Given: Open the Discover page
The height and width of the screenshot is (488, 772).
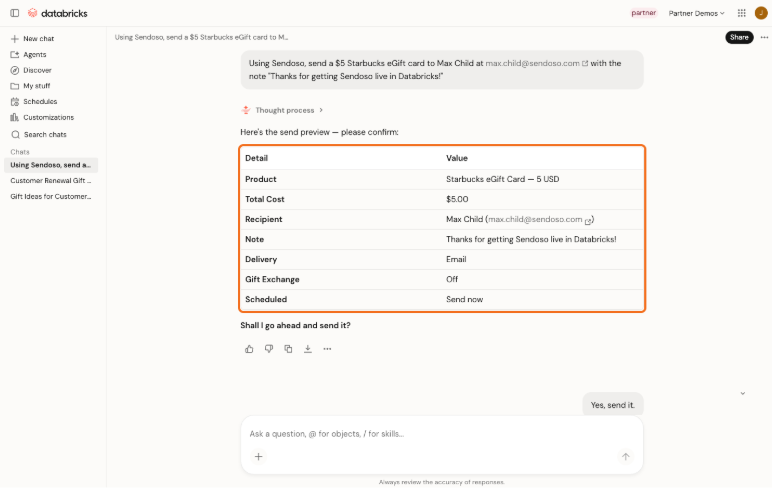Looking at the screenshot, I should (x=31, y=70).
